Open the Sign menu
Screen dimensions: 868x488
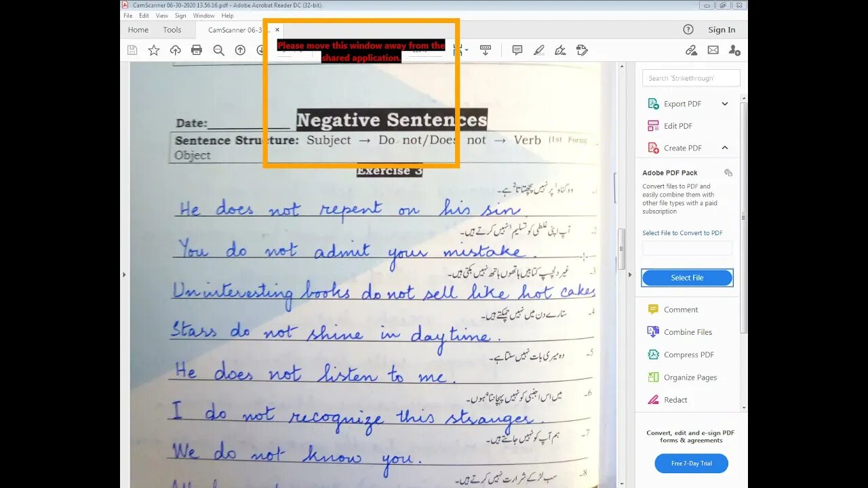coord(180,16)
